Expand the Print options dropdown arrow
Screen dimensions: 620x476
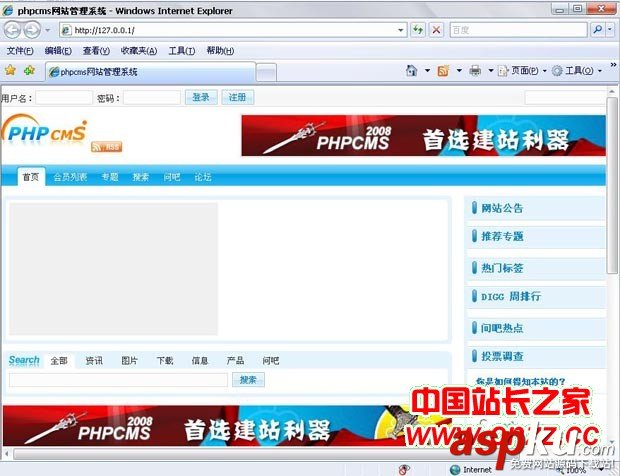click(491, 71)
